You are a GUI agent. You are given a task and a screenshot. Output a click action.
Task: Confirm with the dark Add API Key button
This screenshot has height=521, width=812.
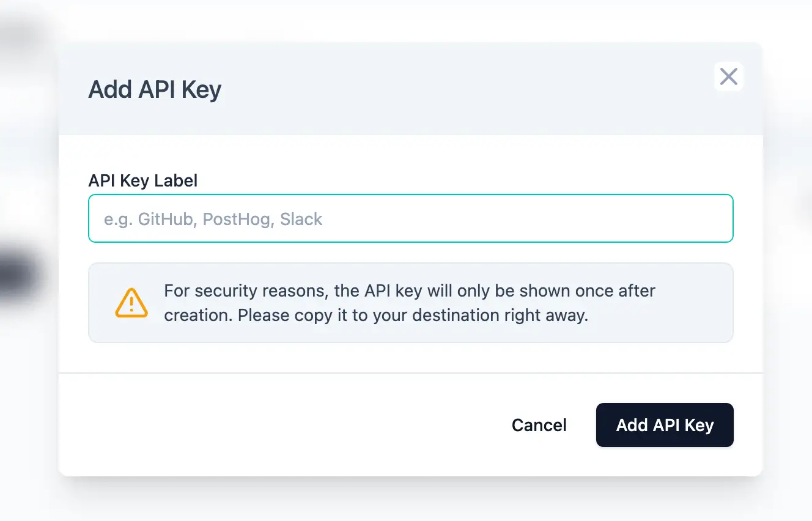pyautogui.click(x=665, y=425)
